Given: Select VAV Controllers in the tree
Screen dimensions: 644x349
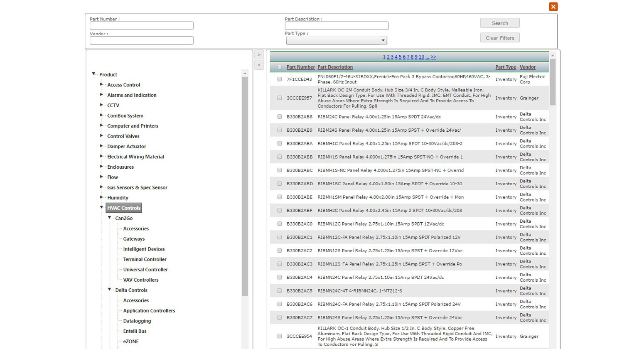Looking at the screenshot, I should tap(140, 280).
